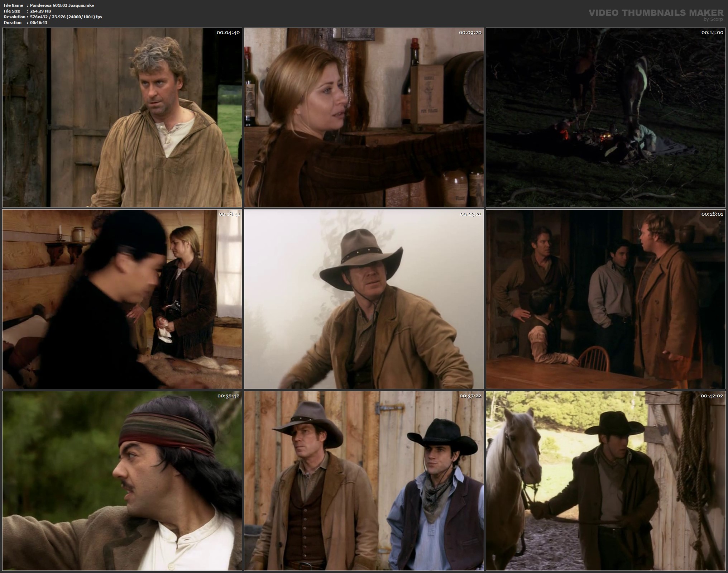The image size is (728, 573).
Task: Select the two cowboys thumbnail at 00:37:22
Action: click(x=364, y=481)
